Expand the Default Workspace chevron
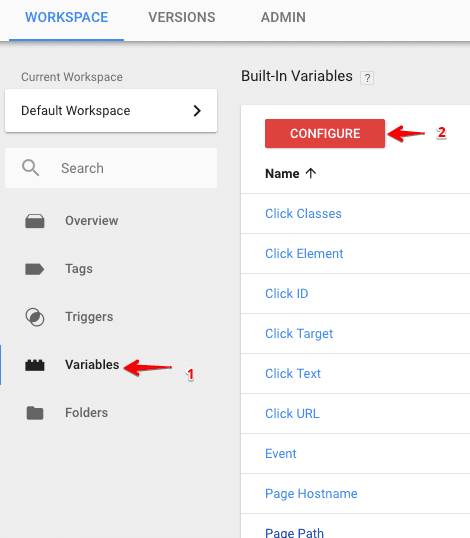Image resolution: width=470 pixels, height=538 pixels. point(197,111)
